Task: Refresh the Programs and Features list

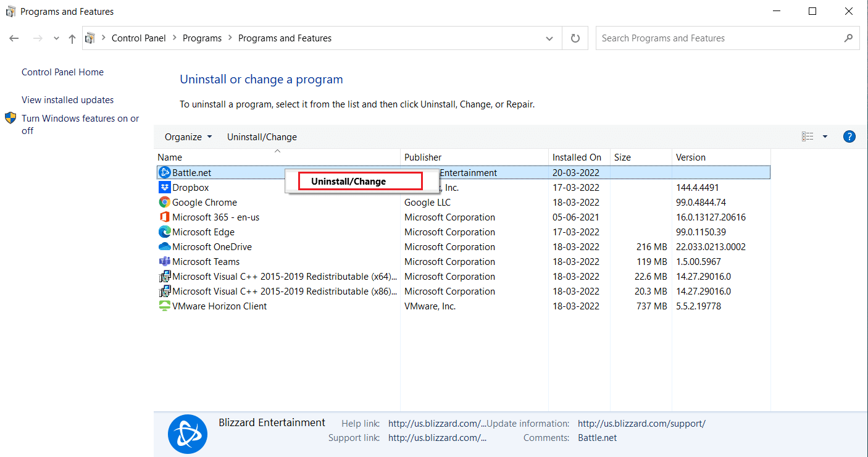Action: [x=575, y=38]
